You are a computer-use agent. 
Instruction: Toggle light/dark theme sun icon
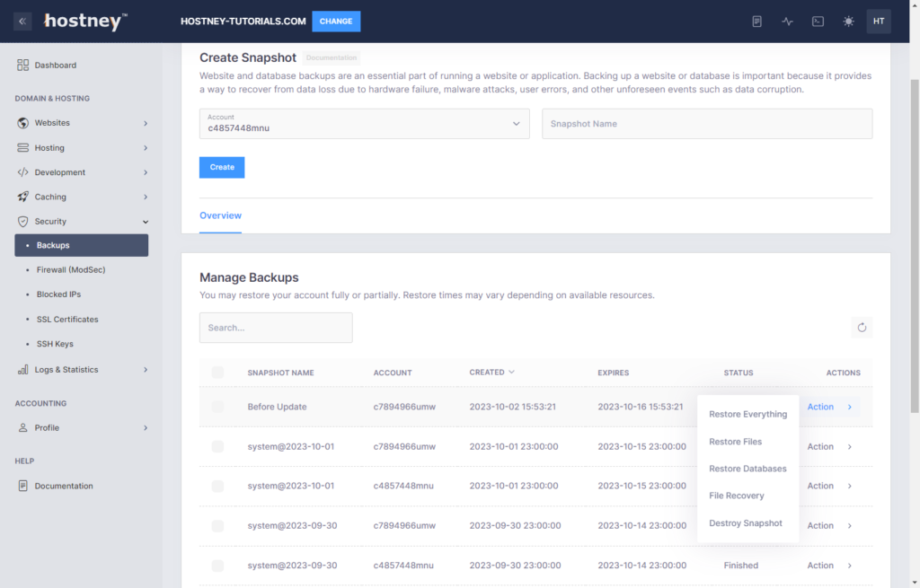click(x=848, y=22)
